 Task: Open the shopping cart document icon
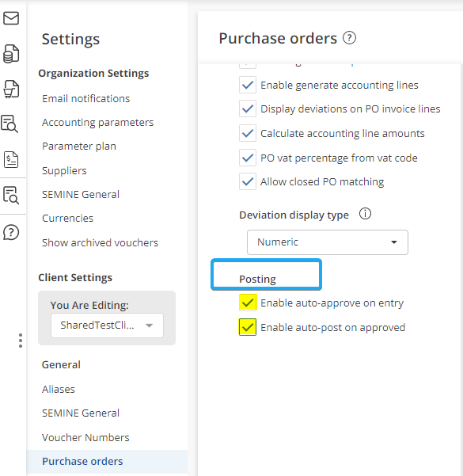[11, 89]
